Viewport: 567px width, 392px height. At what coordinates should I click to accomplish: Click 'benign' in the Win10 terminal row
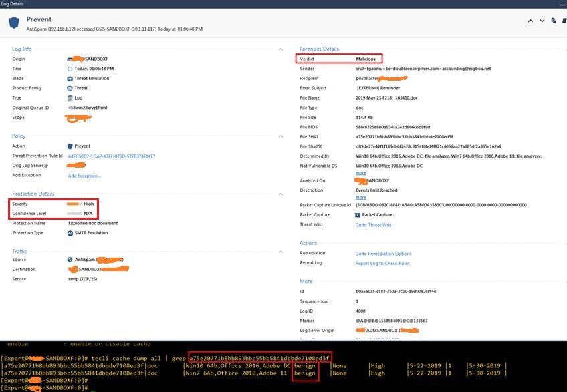(x=304, y=366)
